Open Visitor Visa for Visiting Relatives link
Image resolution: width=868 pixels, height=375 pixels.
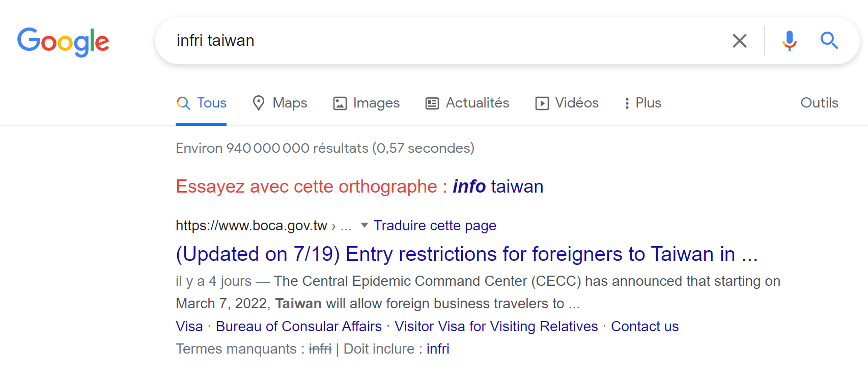pyautogui.click(x=496, y=326)
